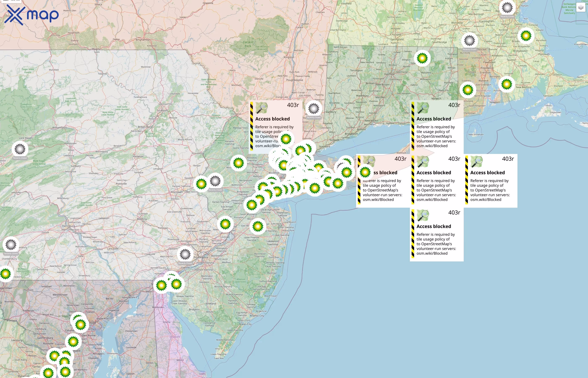This screenshot has width=588, height=378.
Task: Click the Hartford city label
Action: (389, 74)
